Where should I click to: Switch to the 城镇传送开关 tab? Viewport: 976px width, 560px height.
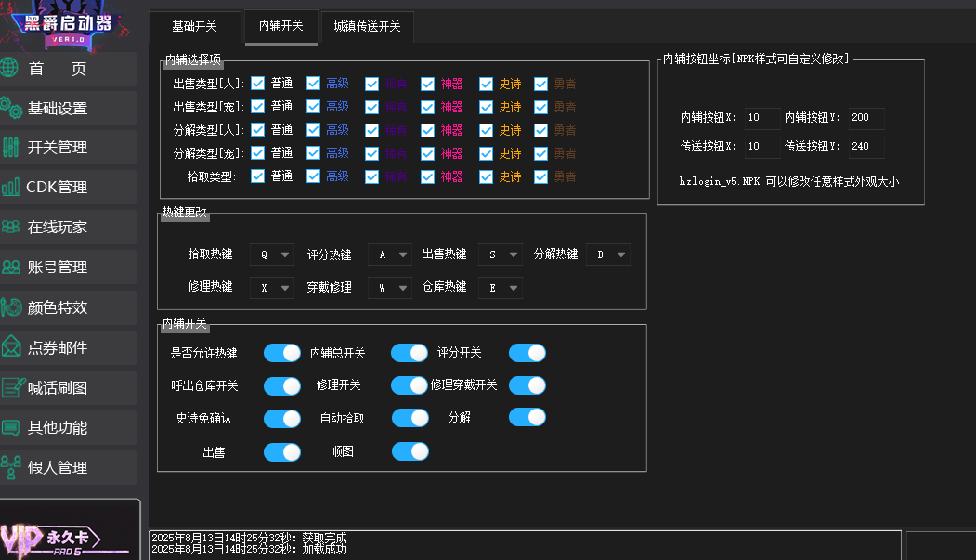click(x=367, y=27)
